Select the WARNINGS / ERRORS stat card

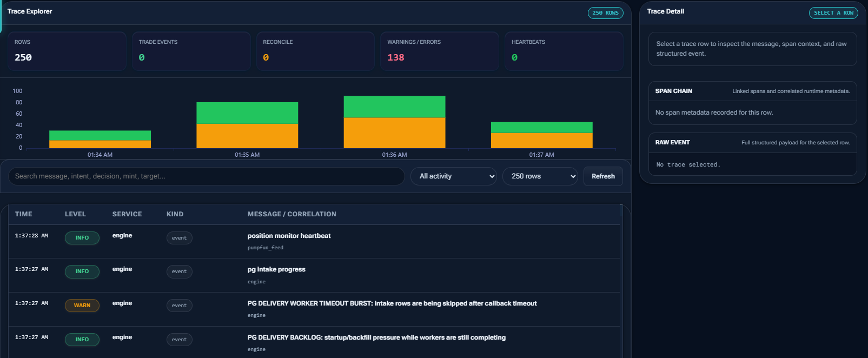(440, 51)
